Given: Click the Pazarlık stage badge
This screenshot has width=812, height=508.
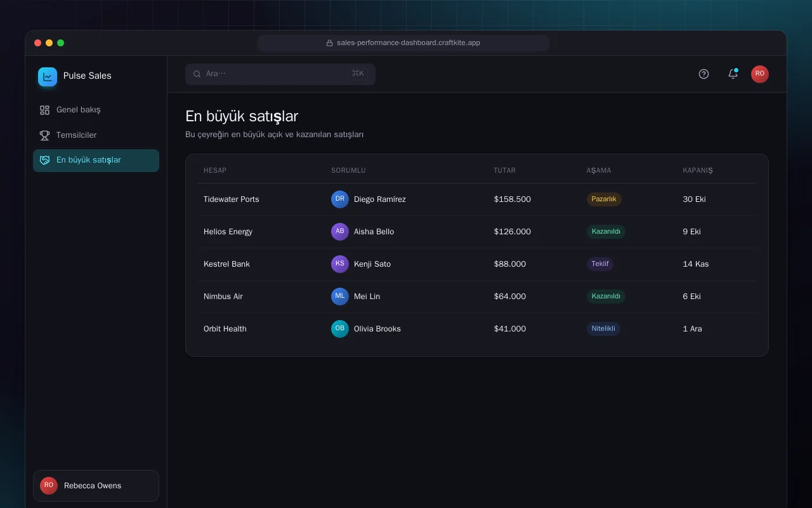Looking at the screenshot, I should coord(604,199).
